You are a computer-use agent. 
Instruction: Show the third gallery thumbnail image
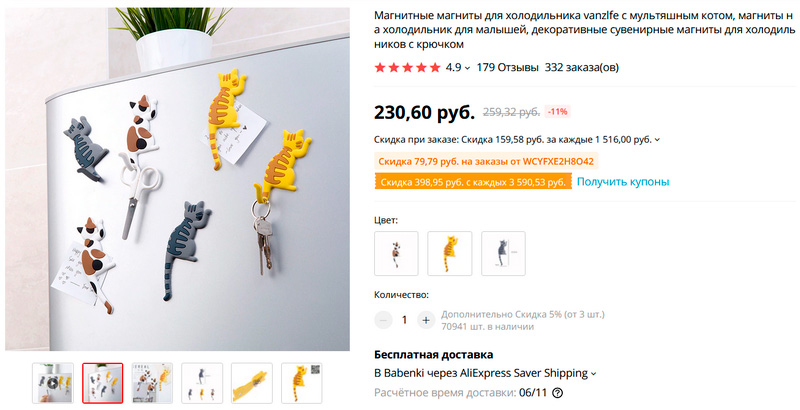coord(153,383)
